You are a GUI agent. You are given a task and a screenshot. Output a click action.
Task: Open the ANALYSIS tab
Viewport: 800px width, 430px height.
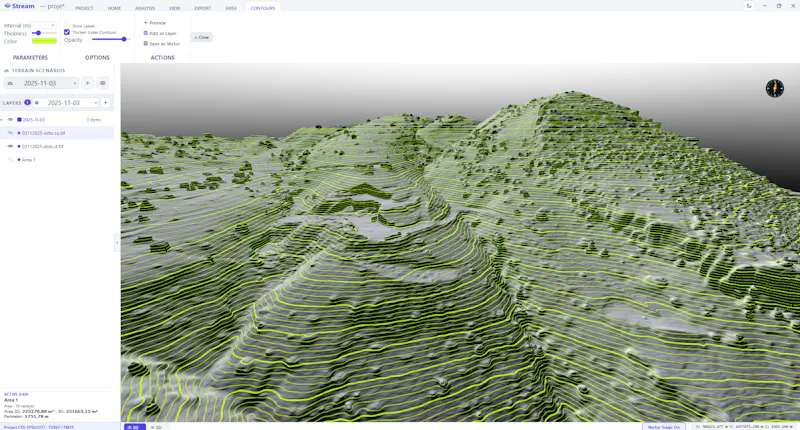tap(145, 8)
